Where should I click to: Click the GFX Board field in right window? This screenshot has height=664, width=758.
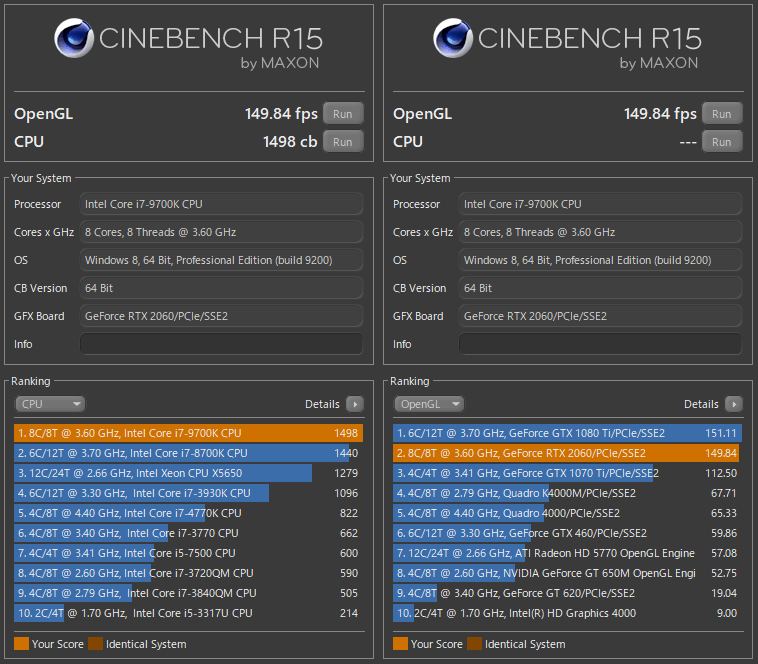600,316
